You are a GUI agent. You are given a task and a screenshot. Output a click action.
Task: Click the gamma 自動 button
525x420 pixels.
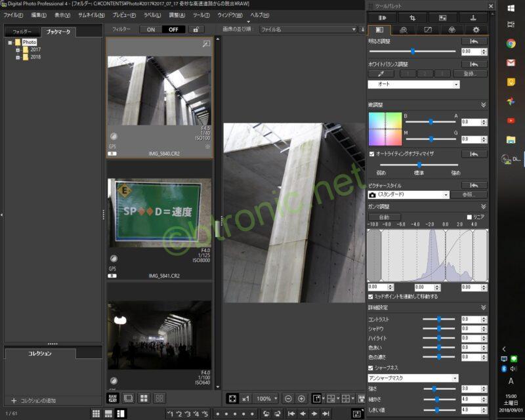coord(385,217)
